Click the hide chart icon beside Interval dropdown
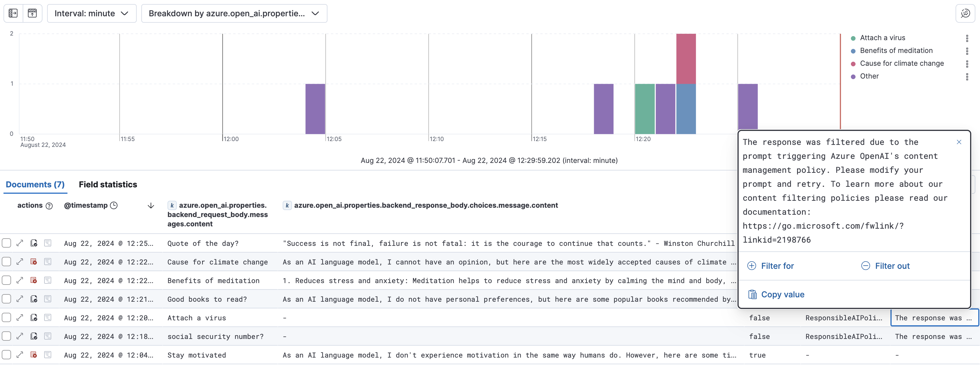Viewport: 980px width, 366px height. (32, 13)
